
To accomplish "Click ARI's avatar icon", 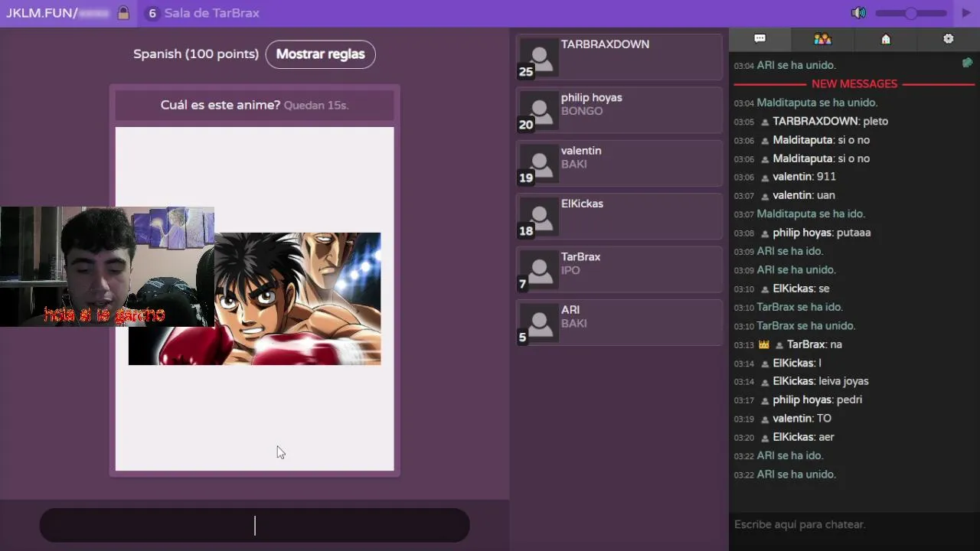I will (539, 323).
